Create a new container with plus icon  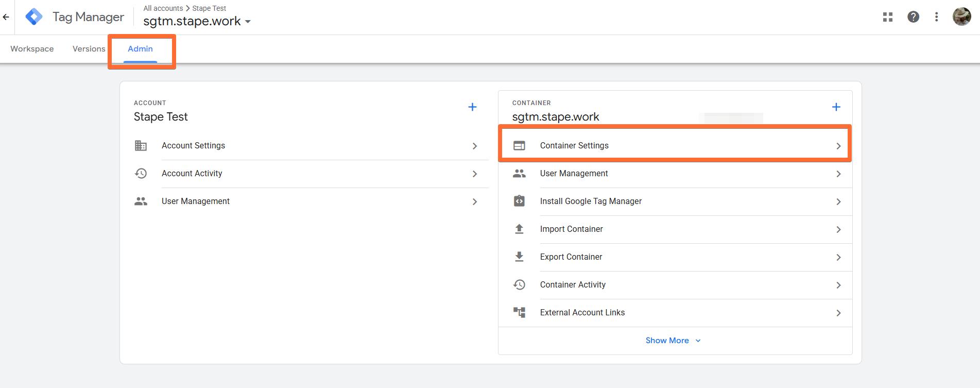tap(836, 107)
